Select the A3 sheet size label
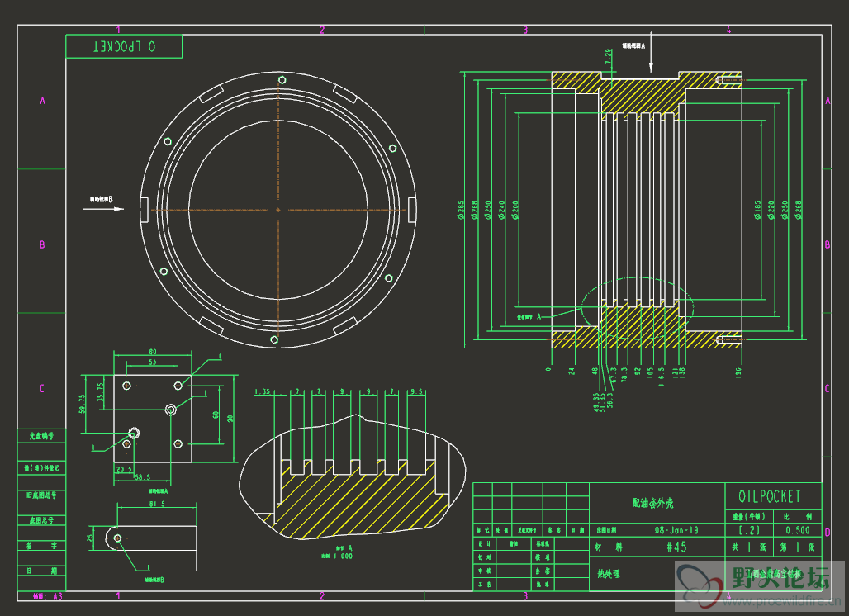Viewport: 849px width, 616px height. (x=57, y=596)
